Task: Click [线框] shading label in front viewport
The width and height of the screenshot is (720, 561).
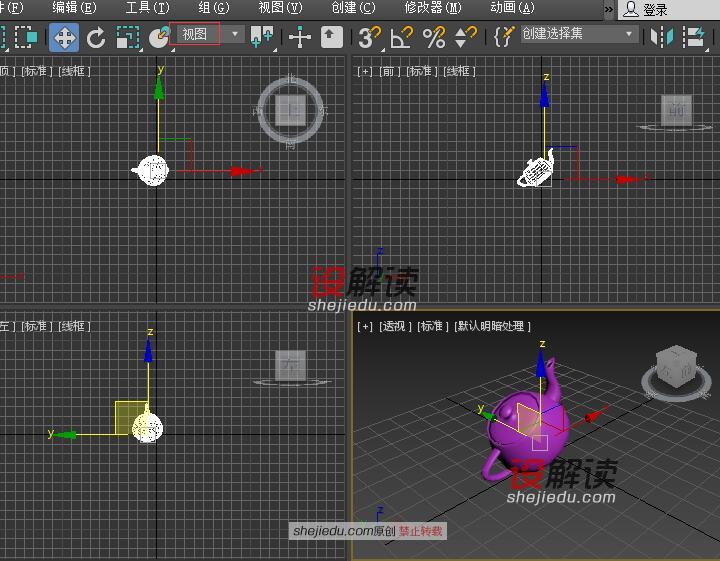Action: click(460, 71)
